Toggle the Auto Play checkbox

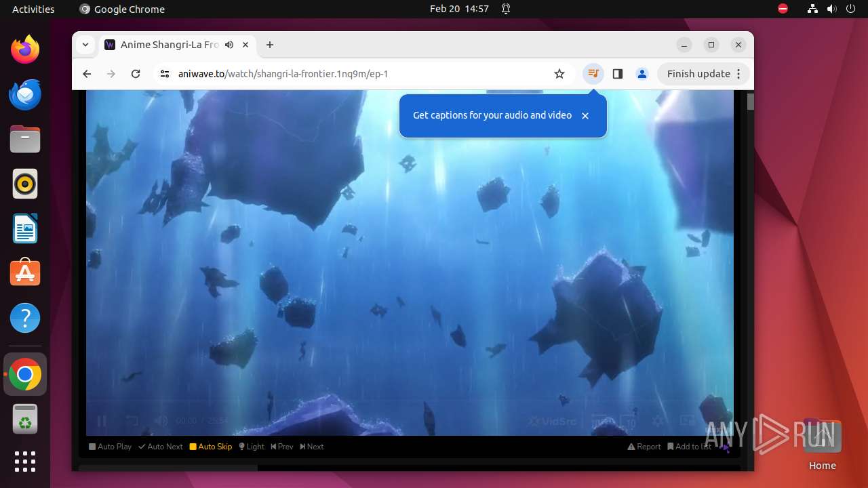tap(111, 447)
